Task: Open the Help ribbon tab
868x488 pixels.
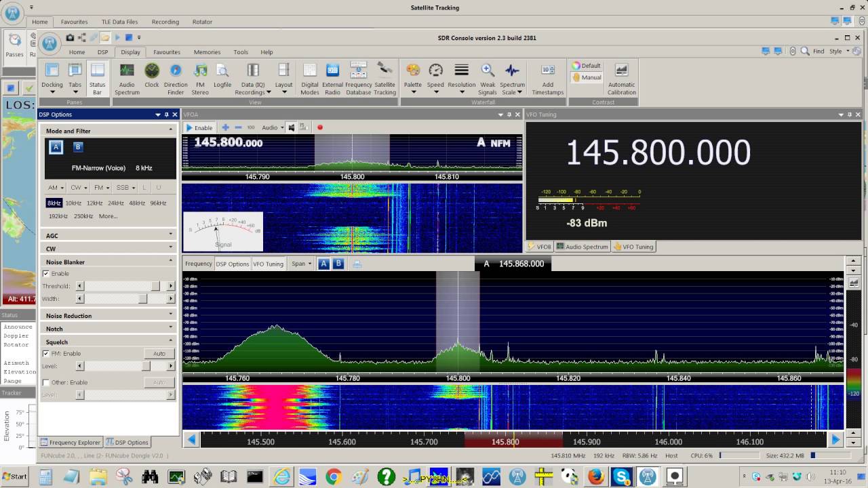Action: (x=267, y=52)
